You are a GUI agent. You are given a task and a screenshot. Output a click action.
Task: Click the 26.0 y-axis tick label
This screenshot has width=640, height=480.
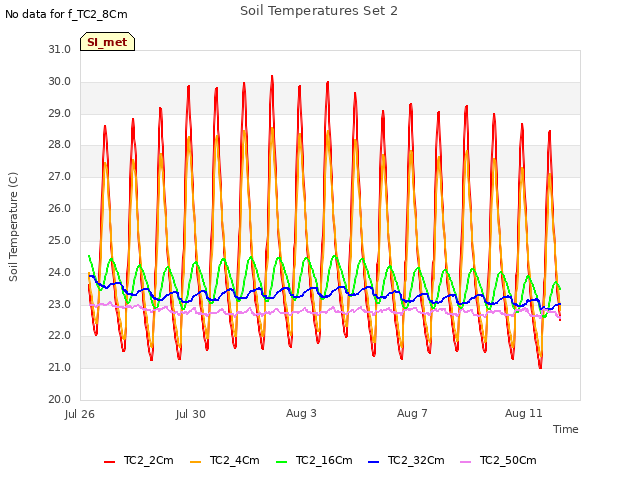pyautogui.click(x=60, y=208)
